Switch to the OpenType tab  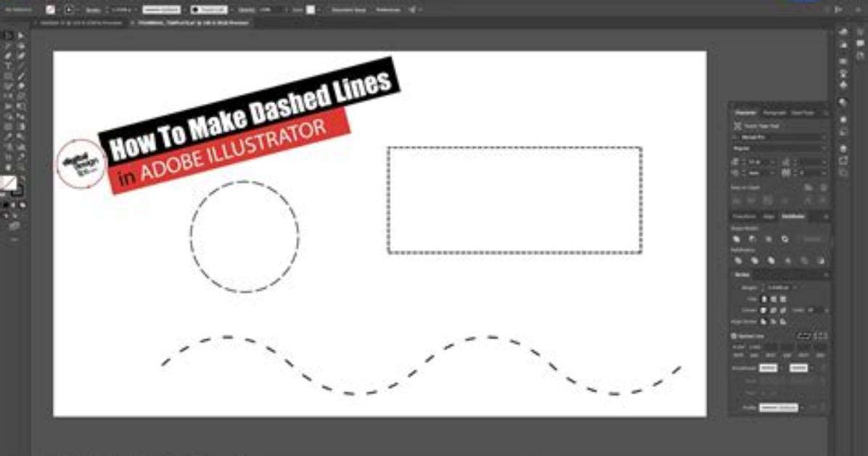[x=802, y=113]
